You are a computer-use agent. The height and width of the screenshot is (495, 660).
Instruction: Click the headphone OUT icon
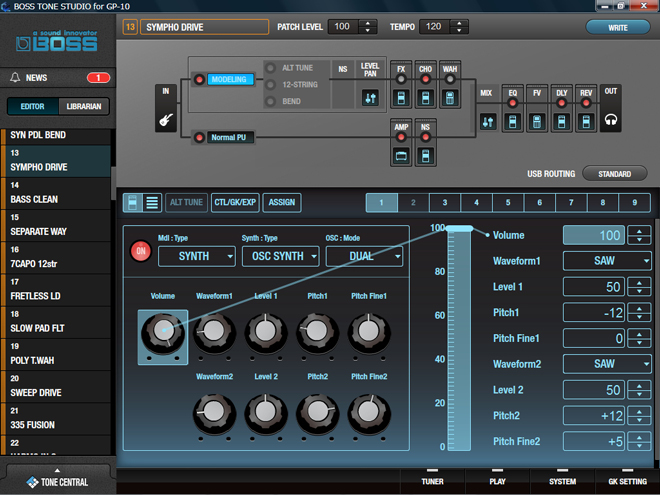[x=610, y=121]
